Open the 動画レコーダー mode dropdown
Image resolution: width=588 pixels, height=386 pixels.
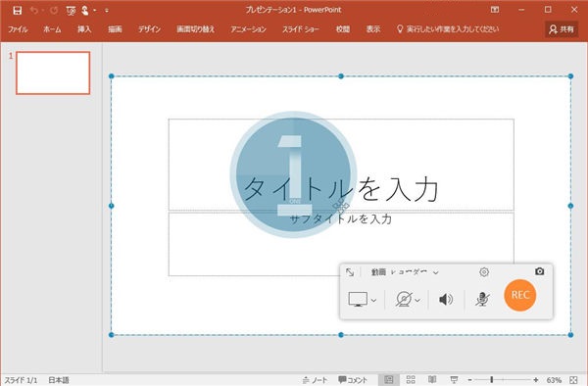point(405,272)
